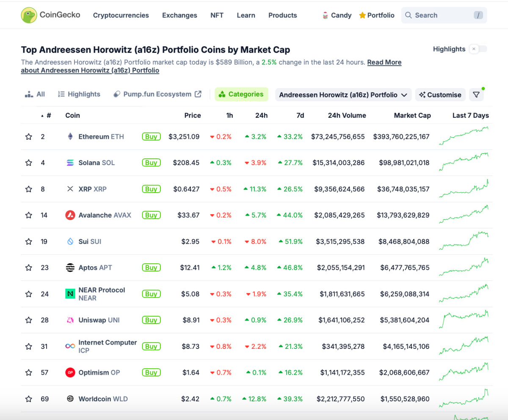Open the NFT menu
Viewport: 508px width, 420px height.
[217, 15]
